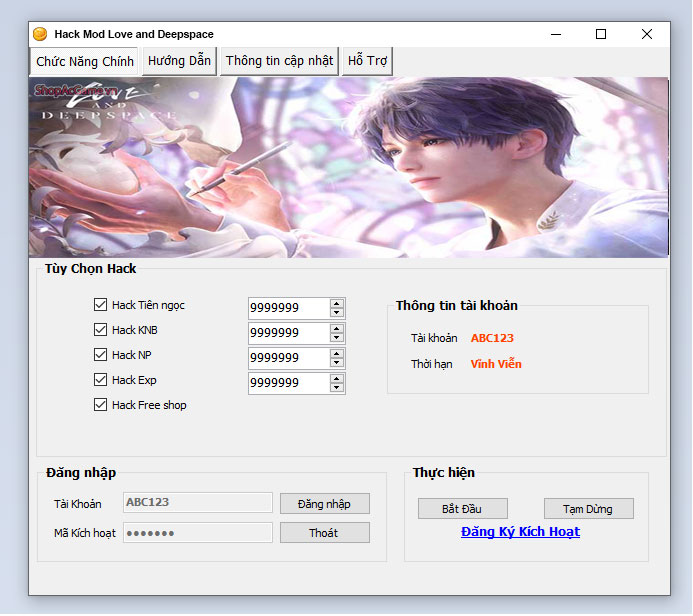Select the Vĩnh Viễn expiry text
693x616 pixels.
pyautogui.click(x=496, y=364)
